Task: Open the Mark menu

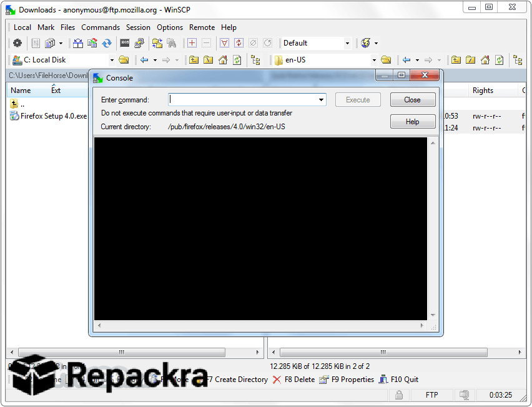Action: pyautogui.click(x=46, y=27)
